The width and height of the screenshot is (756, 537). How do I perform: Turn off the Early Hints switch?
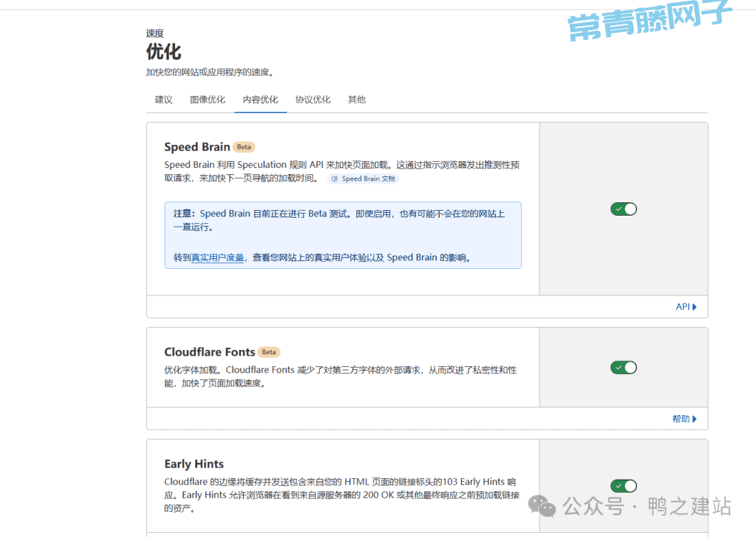[x=624, y=486]
